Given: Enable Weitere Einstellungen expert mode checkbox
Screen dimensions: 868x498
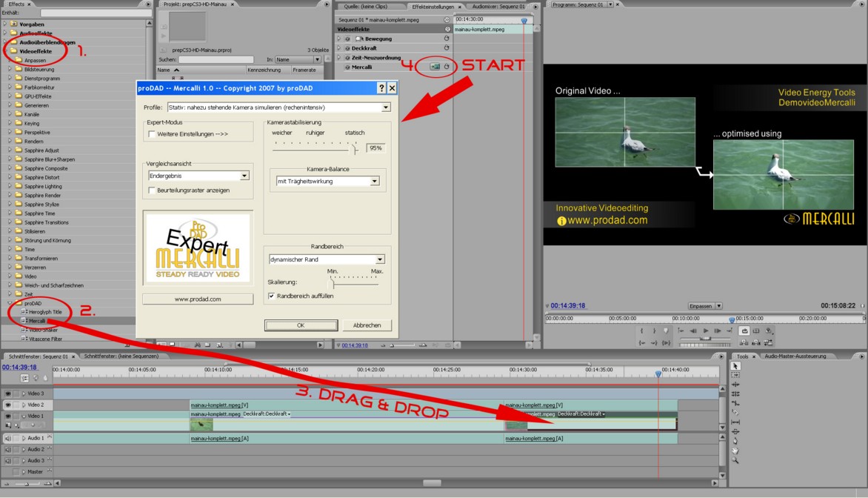Looking at the screenshot, I should click(x=152, y=134).
